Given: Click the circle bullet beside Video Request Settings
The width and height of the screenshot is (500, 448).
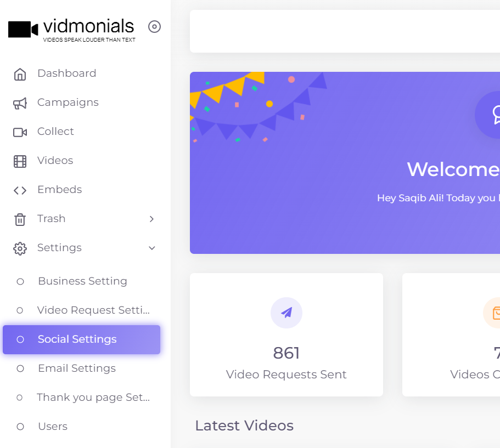Looking at the screenshot, I should pyautogui.click(x=20, y=310).
